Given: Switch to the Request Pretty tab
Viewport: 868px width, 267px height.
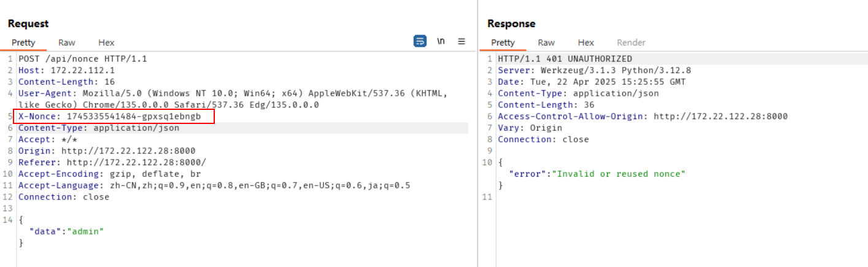Looking at the screenshot, I should [x=23, y=42].
